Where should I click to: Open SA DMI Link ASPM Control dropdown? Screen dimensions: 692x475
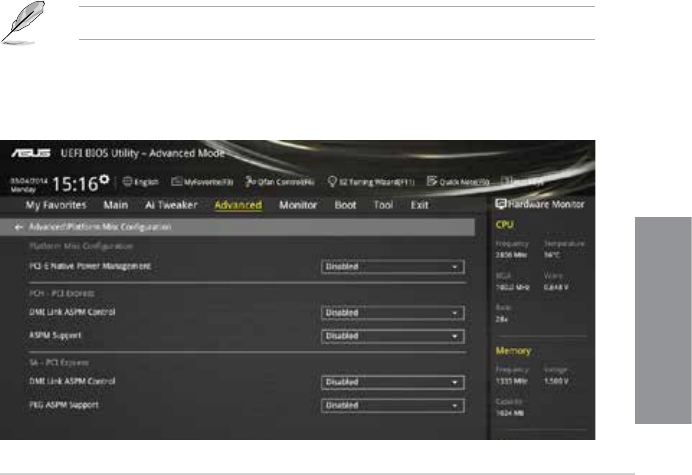pyautogui.click(x=393, y=382)
